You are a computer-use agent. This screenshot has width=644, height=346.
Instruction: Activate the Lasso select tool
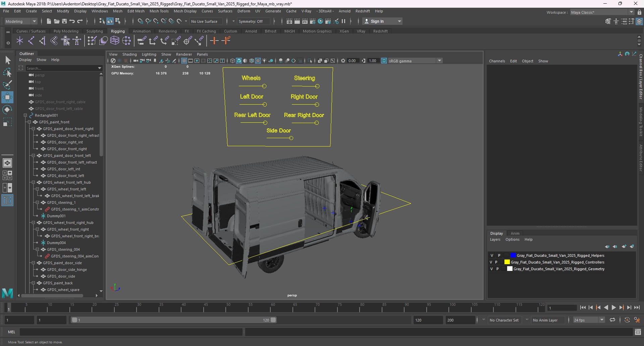click(x=7, y=72)
